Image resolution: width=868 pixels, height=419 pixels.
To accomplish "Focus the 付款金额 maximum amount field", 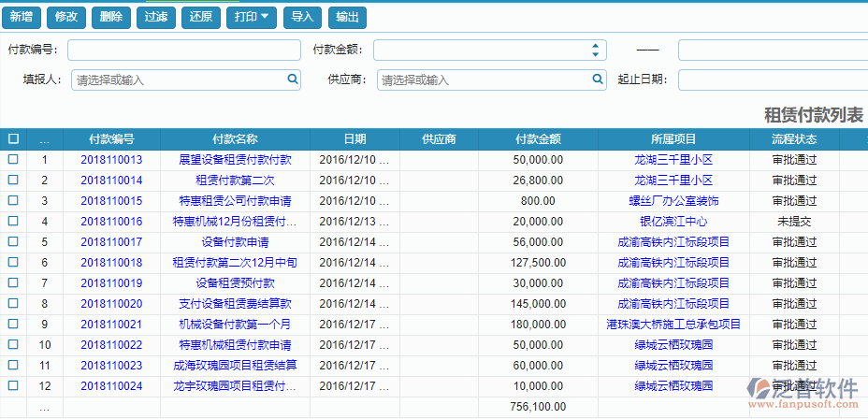I will tap(773, 50).
